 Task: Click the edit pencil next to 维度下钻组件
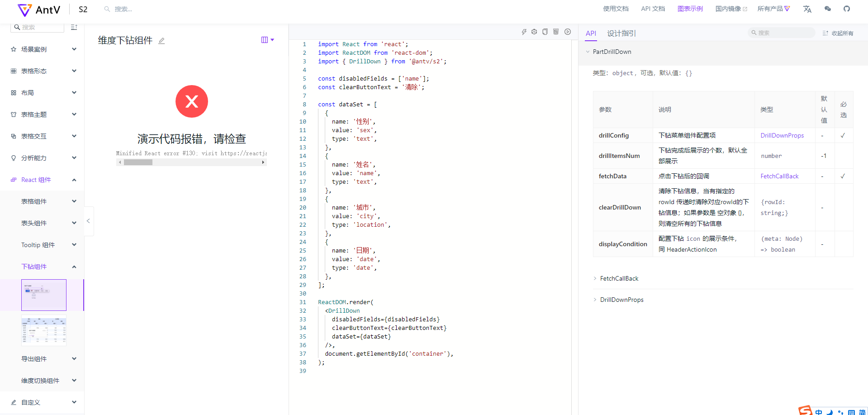tap(161, 41)
